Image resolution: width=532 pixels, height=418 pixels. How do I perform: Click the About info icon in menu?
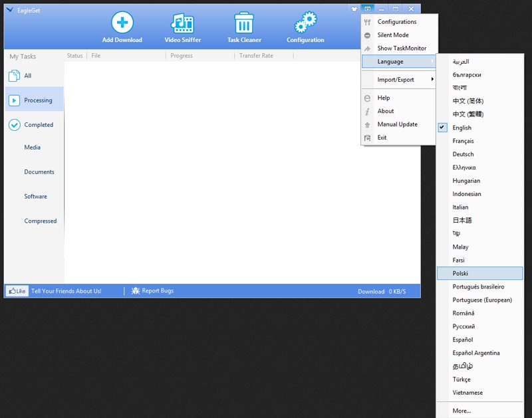click(367, 111)
